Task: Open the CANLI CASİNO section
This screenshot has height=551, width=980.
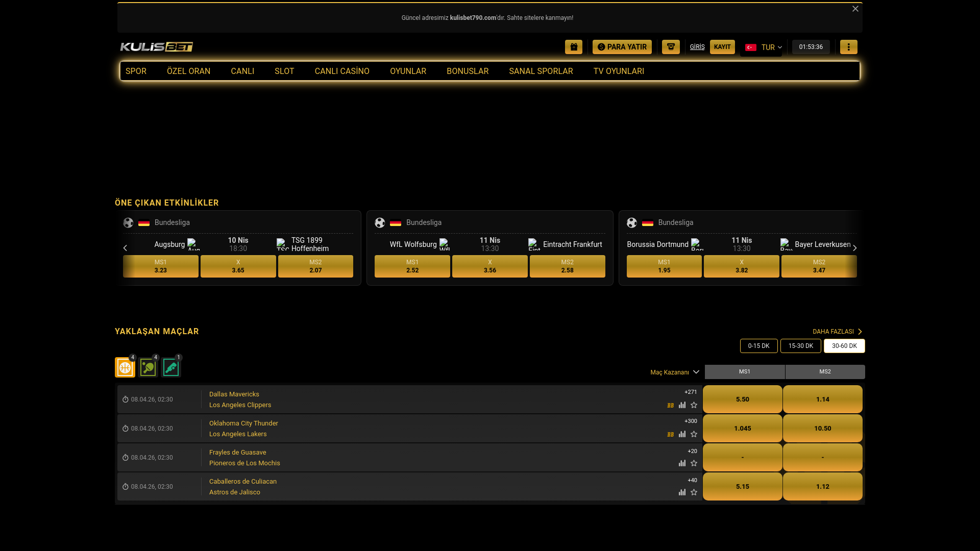Action: coord(342,71)
